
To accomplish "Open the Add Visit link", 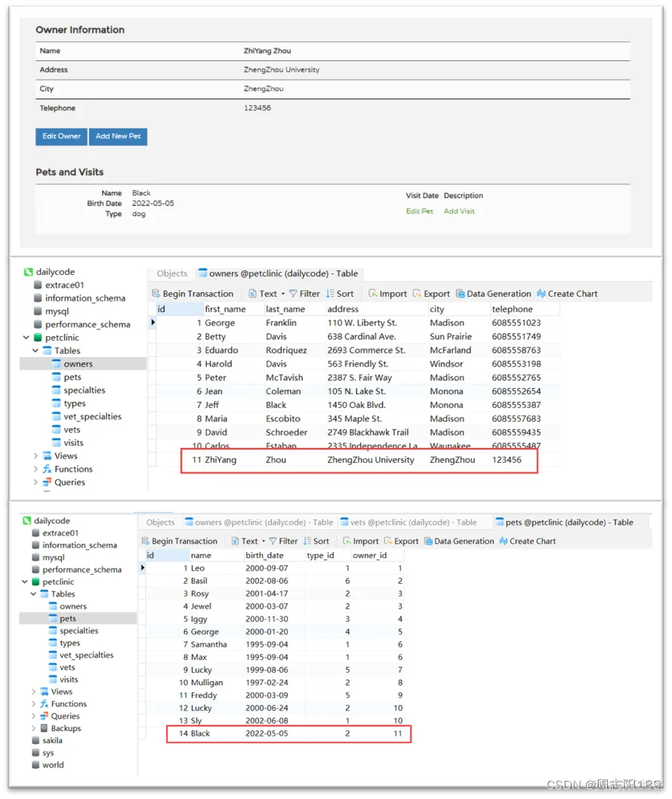I will [459, 211].
